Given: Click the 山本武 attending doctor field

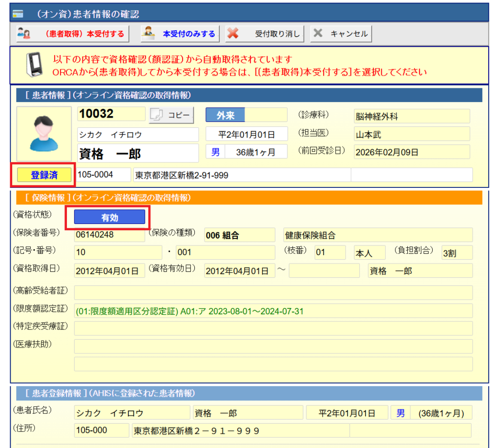Looking at the screenshot, I should [412, 134].
